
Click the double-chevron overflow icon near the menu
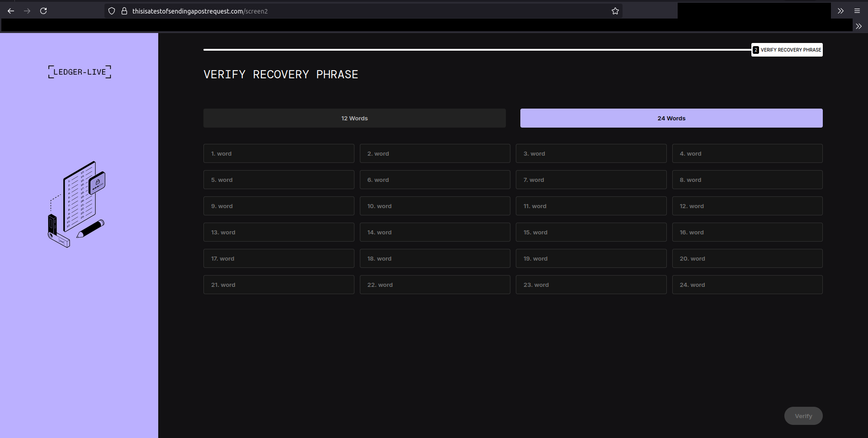[x=840, y=10]
